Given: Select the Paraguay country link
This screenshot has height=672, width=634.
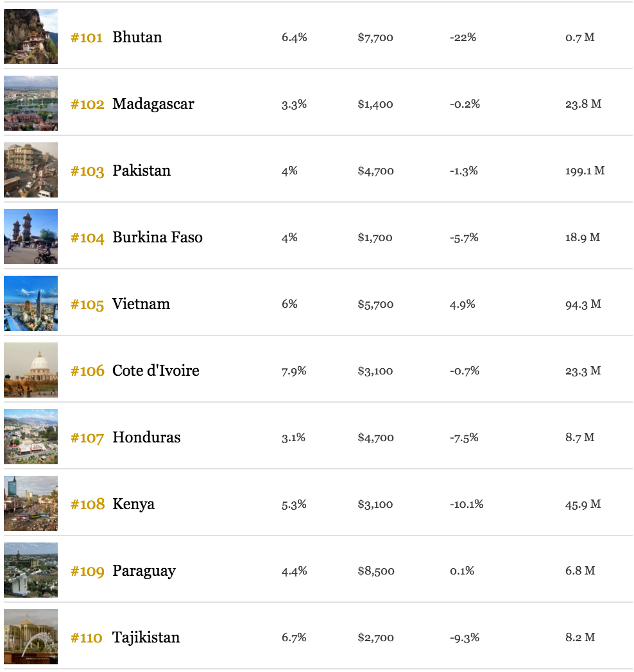Looking at the screenshot, I should [144, 571].
